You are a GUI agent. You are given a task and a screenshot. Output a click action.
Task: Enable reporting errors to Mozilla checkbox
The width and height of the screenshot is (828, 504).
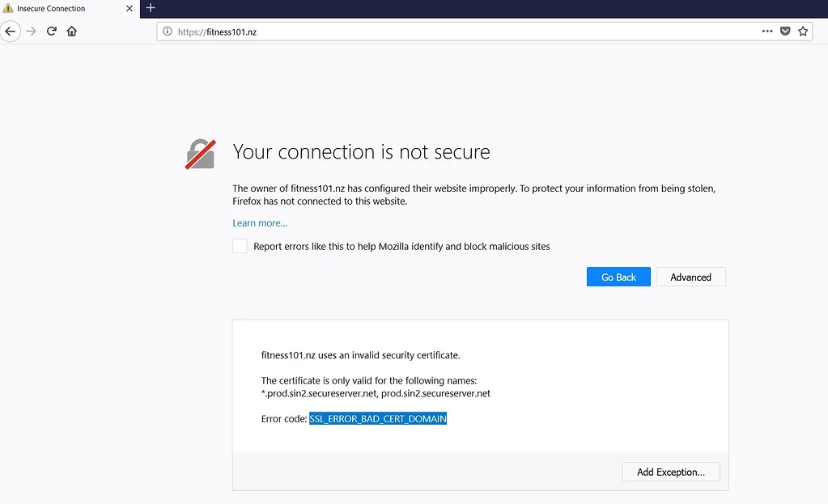240,246
